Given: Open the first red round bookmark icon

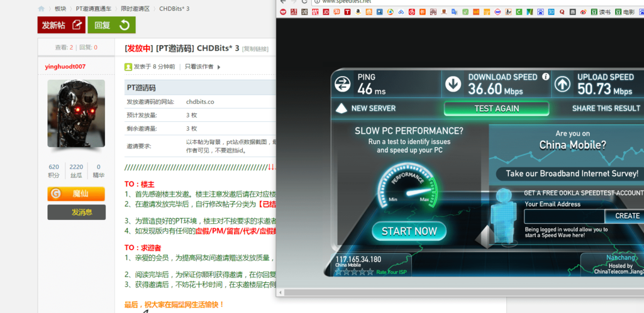Looking at the screenshot, I should point(283,13).
